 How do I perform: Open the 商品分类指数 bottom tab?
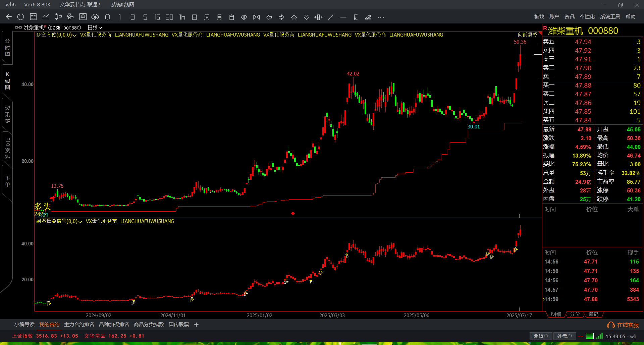tap(149, 325)
